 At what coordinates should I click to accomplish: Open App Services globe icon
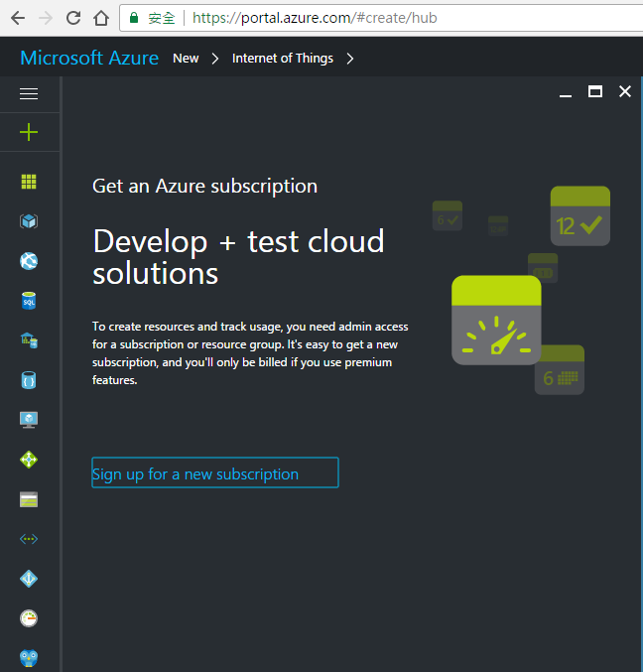29,261
